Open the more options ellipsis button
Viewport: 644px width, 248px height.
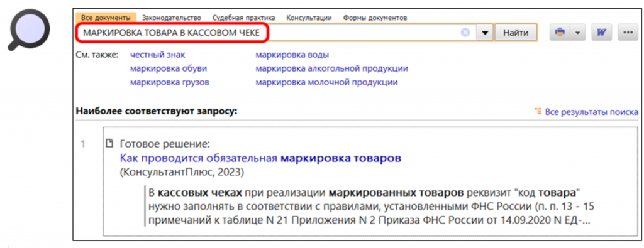[628, 33]
